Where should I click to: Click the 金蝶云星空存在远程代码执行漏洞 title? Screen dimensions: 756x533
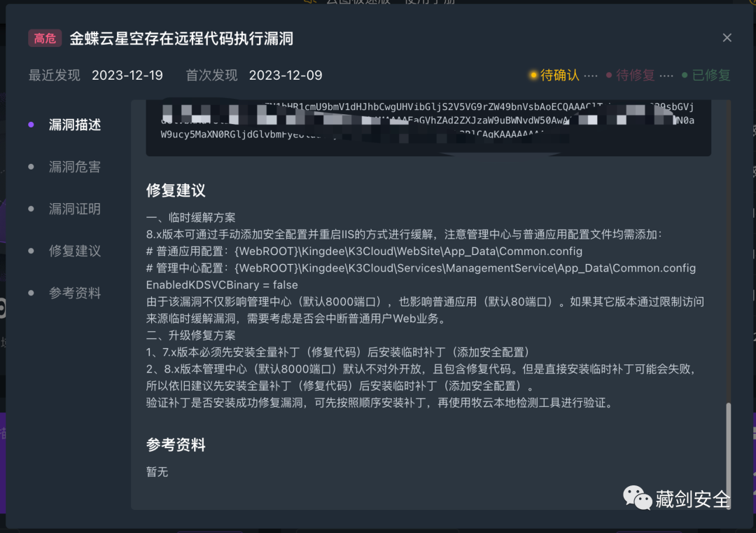click(181, 39)
